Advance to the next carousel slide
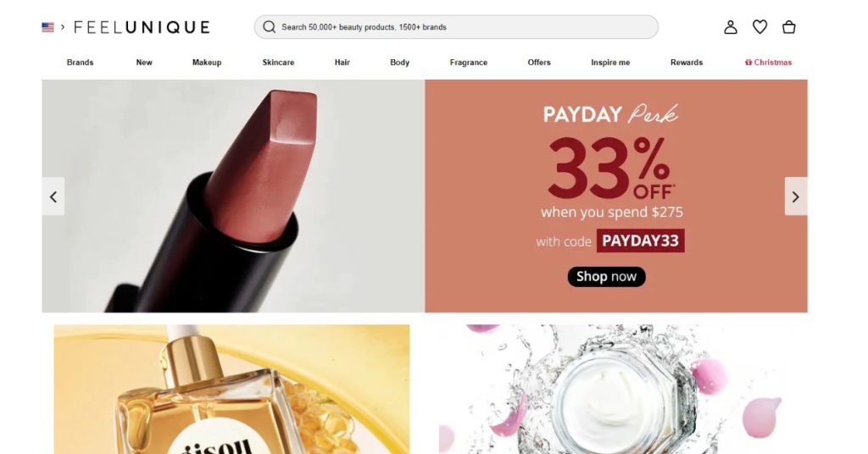 795,197
